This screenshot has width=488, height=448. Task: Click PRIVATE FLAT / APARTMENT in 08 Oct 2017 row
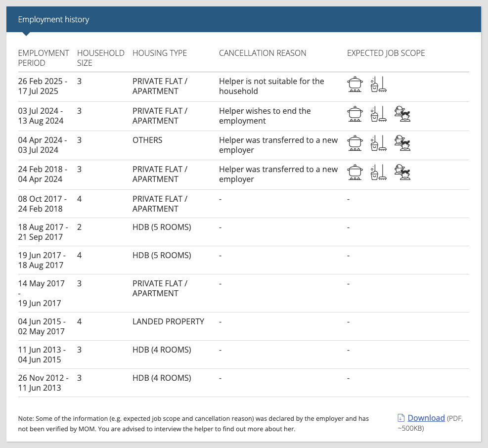click(x=160, y=204)
